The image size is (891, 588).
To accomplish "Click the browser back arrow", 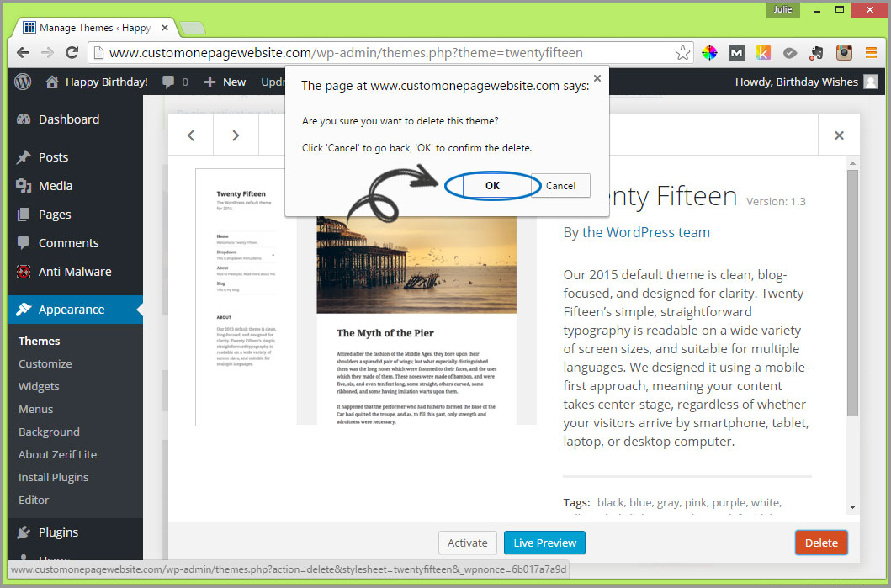I will pyautogui.click(x=23, y=53).
